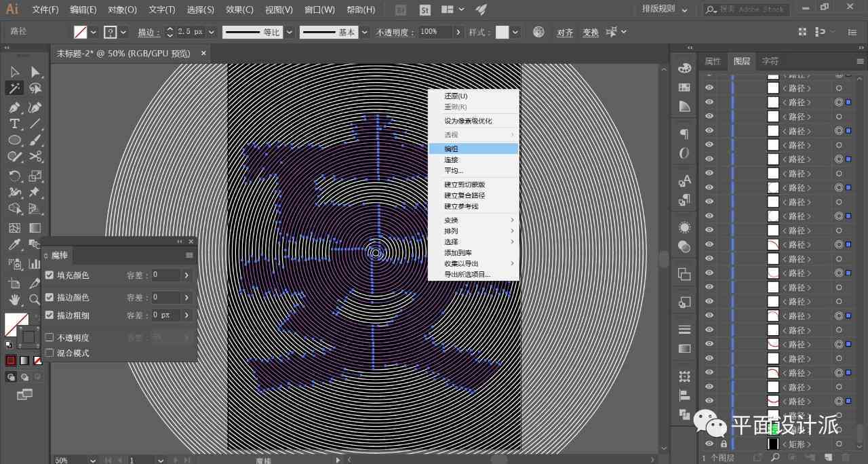Viewport: 868px width, 464px height.
Task: Open the style swatch dropdown
Action: (516, 32)
